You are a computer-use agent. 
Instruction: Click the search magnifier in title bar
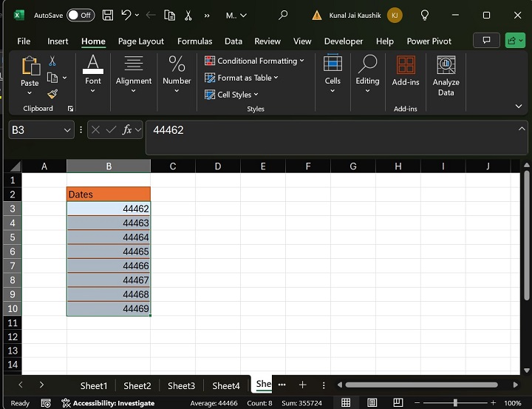(283, 15)
